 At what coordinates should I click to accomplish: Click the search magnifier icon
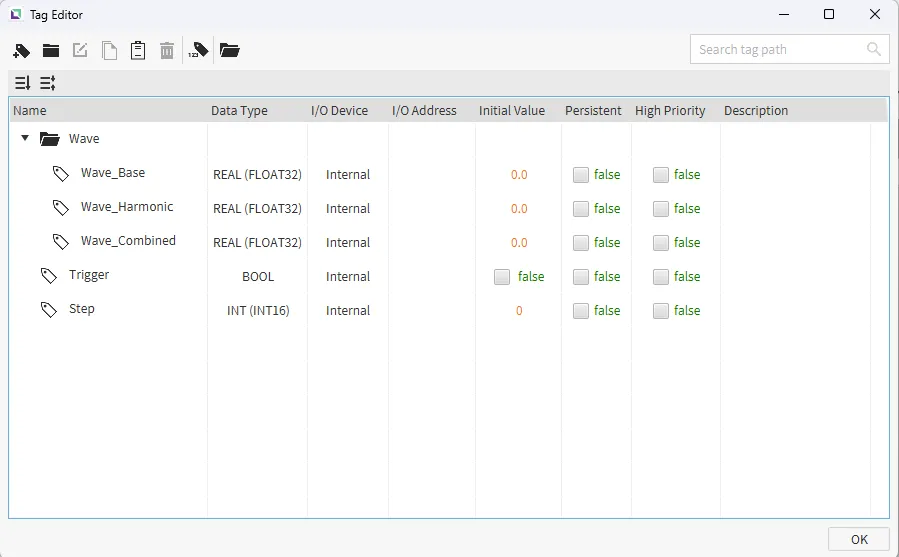click(874, 49)
